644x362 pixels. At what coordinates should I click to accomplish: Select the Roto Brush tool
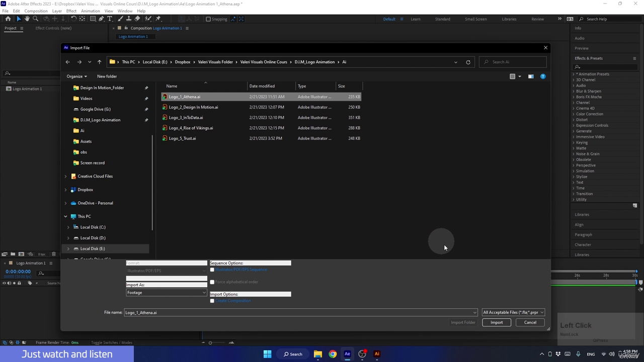(x=148, y=19)
